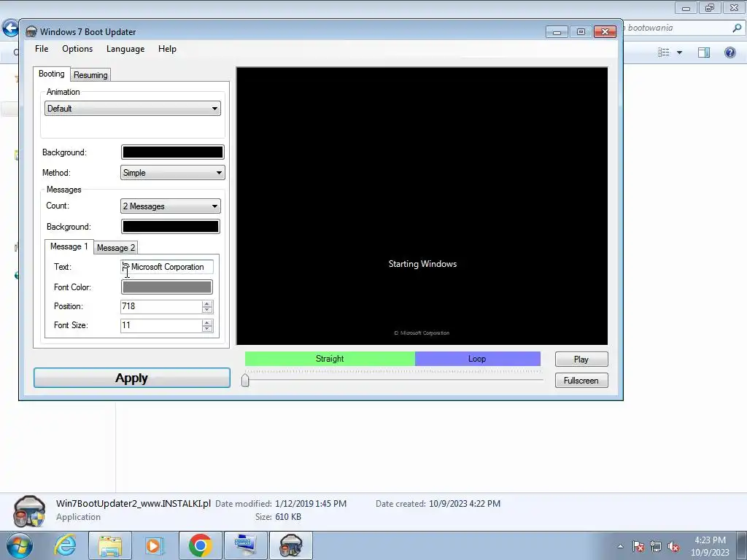Decrease the Position value with down arrow
This screenshot has height=560, width=747.
(206, 309)
